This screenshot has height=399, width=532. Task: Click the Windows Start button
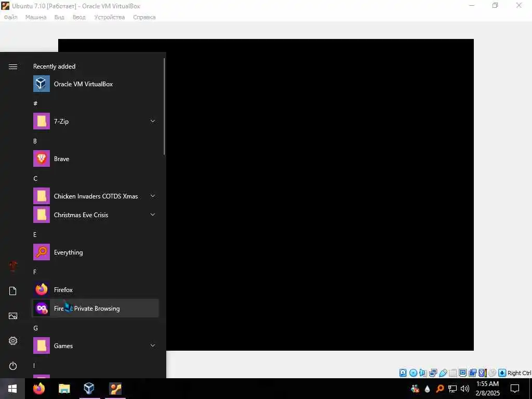point(12,389)
